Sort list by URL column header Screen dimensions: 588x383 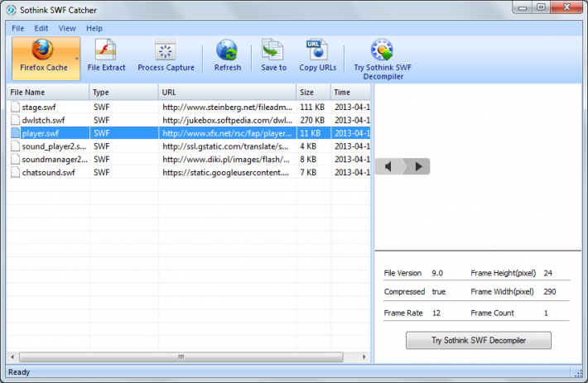[x=227, y=92]
